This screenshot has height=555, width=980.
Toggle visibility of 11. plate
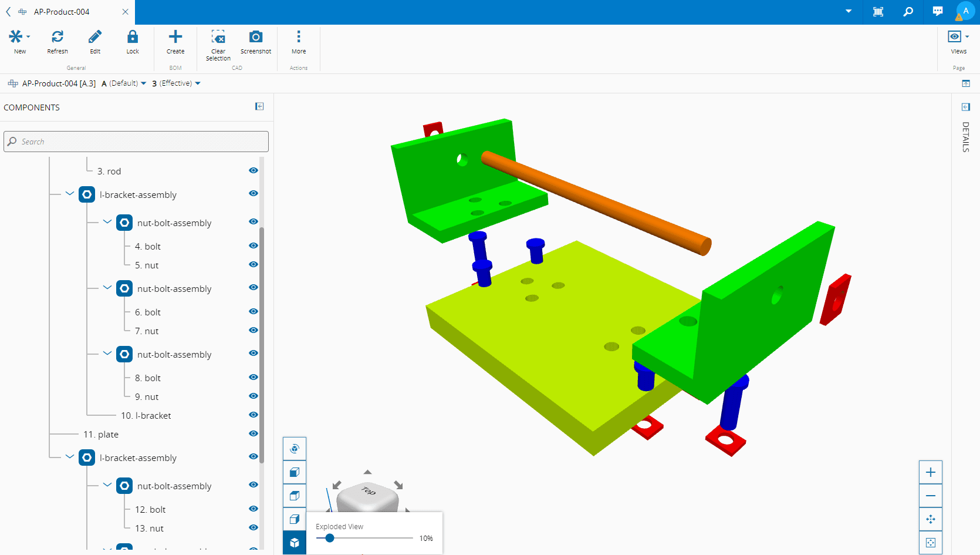click(254, 433)
